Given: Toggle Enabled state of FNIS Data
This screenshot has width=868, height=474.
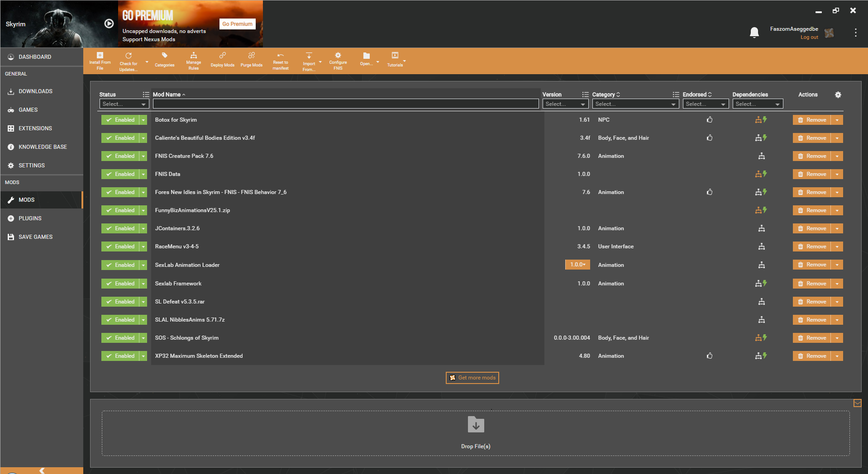Looking at the screenshot, I should click(120, 174).
